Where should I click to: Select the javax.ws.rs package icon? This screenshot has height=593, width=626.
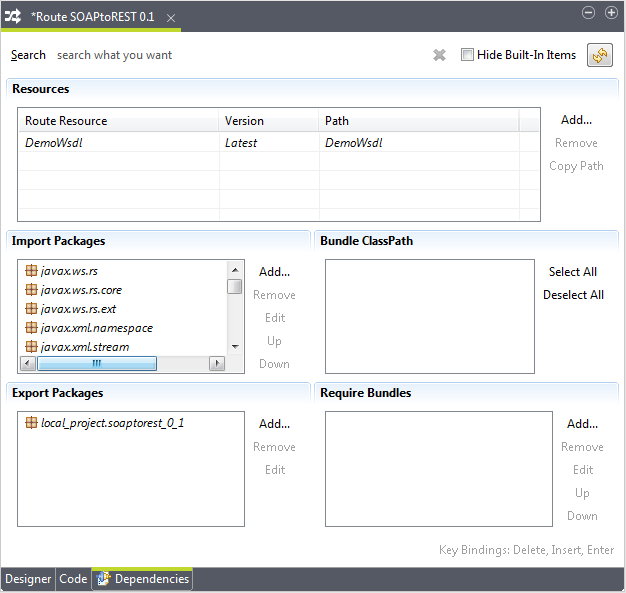[31, 271]
